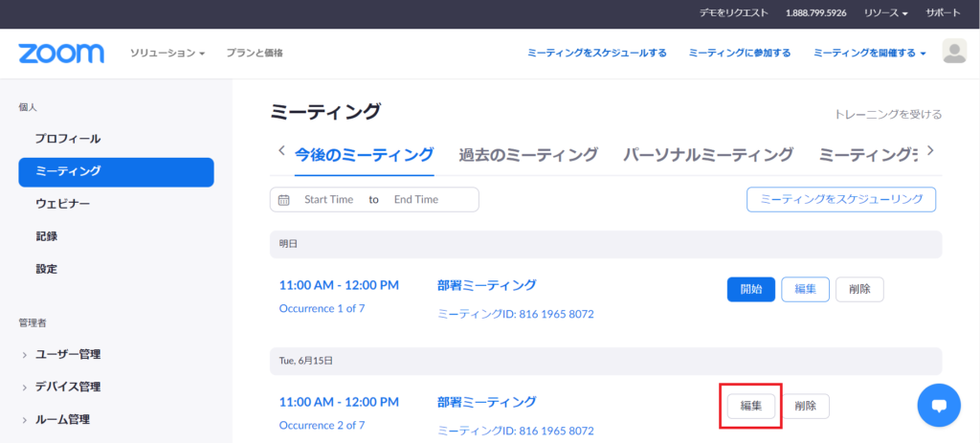Image resolution: width=980 pixels, height=443 pixels.
Task: Open the リソース dropdown menu
Action: click(x=885, y=13)
